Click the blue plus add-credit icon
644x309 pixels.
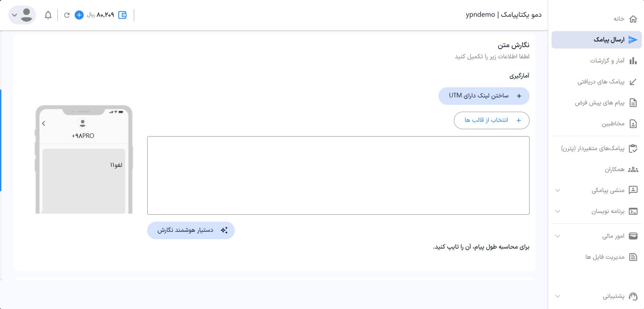click(x=79, y=15)
